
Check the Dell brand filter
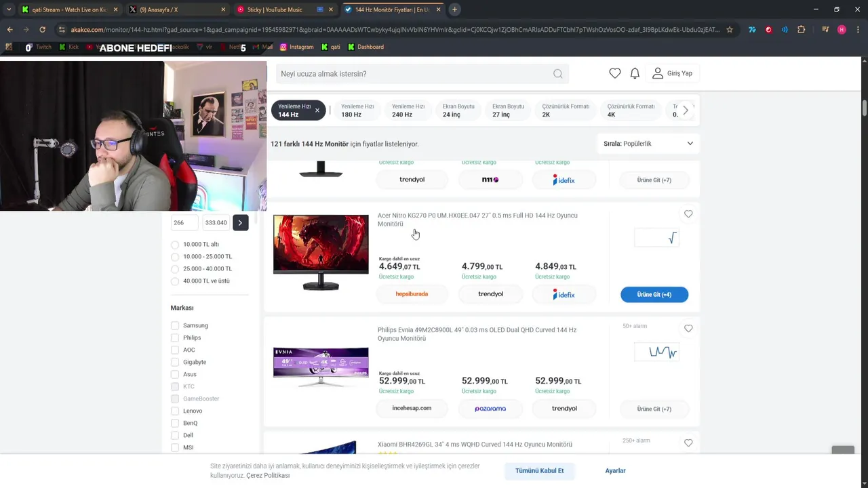(x=175, y=435)
